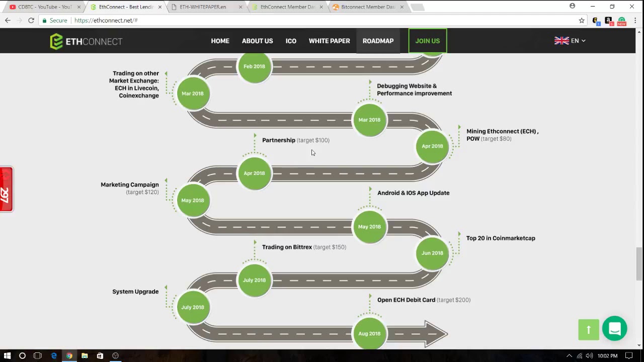Click the Feb 2018 roadmap marker
The image size is (644, 362).
[x=254, y=66]
